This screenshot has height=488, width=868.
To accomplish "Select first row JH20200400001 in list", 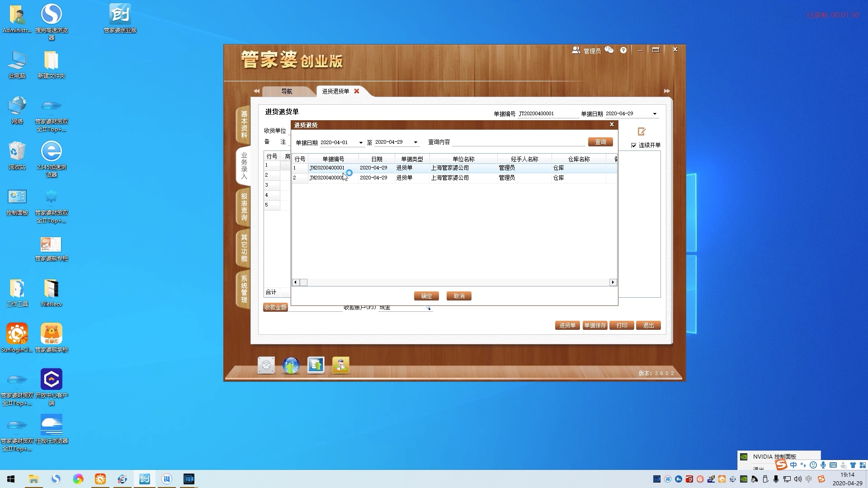I will click(454, 168).
